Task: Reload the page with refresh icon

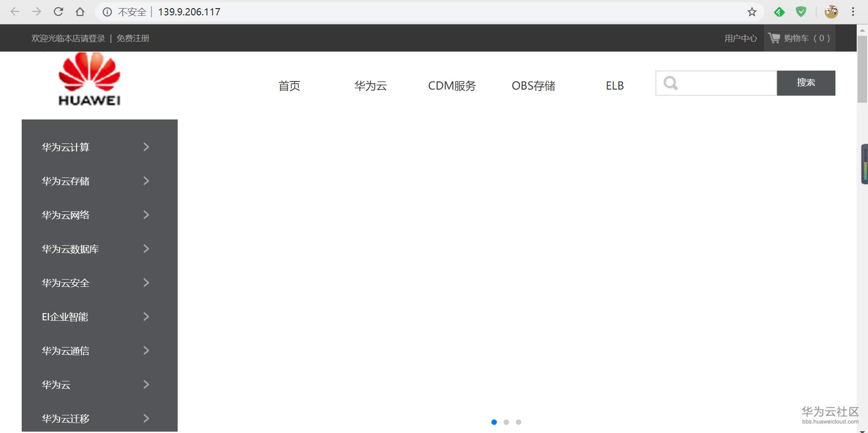Action: point(58,12)
